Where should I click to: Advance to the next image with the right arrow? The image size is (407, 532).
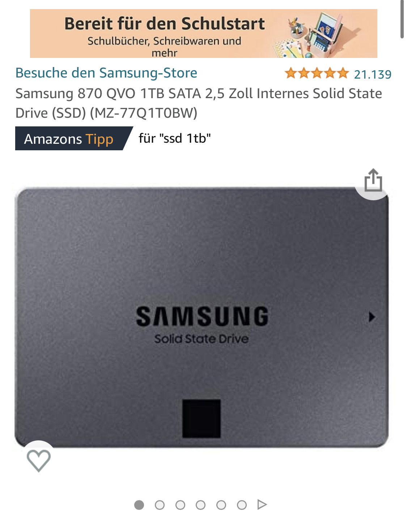point(372,317)
